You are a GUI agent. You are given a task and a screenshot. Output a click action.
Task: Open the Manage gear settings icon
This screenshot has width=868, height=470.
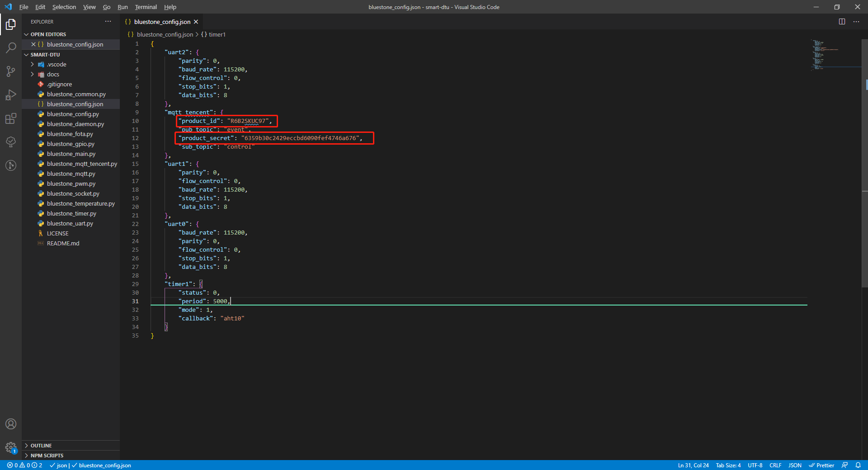coord(11,447)
